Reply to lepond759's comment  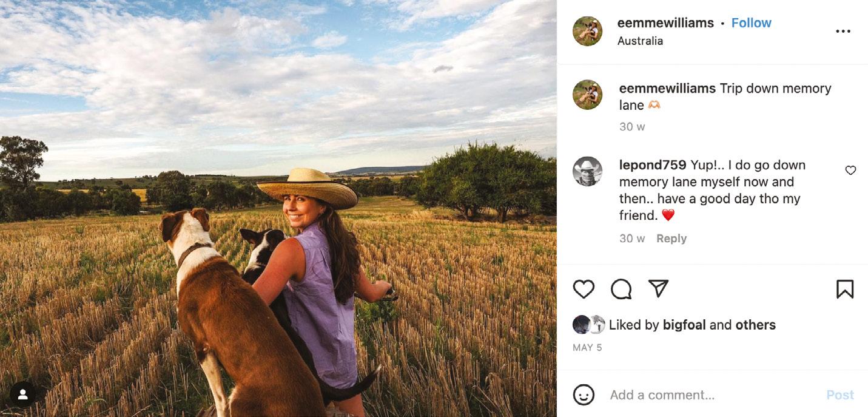click(671, 239)
